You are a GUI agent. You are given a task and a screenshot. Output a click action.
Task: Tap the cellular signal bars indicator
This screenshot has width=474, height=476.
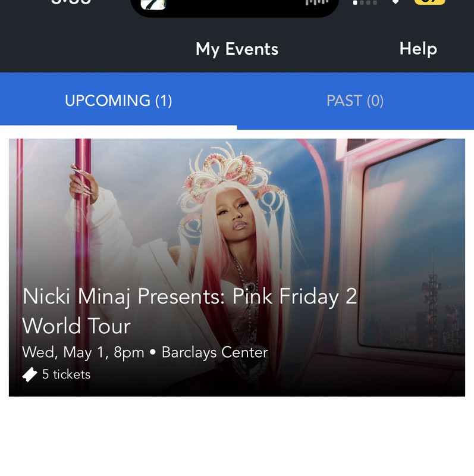pyautogui.click(x=365, y=2)
